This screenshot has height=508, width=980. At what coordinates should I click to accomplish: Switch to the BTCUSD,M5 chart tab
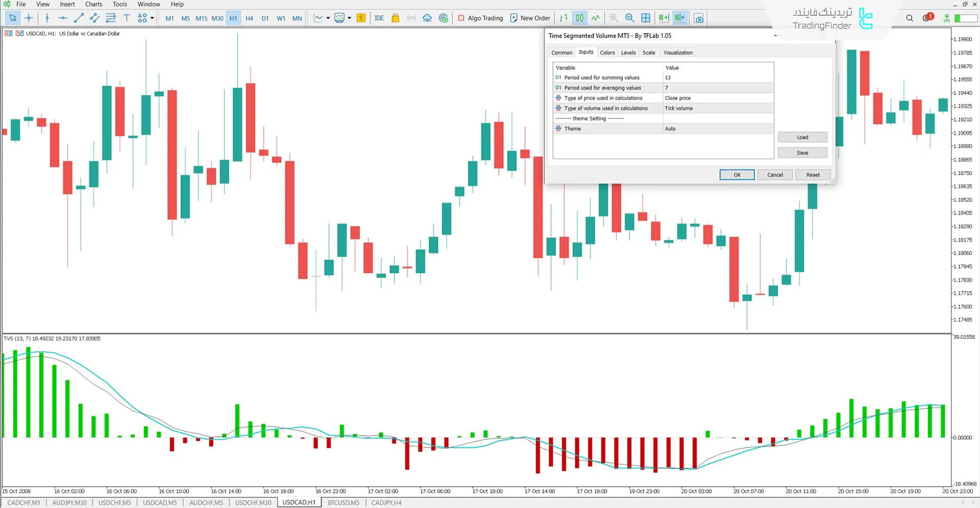tap(343, 502)
